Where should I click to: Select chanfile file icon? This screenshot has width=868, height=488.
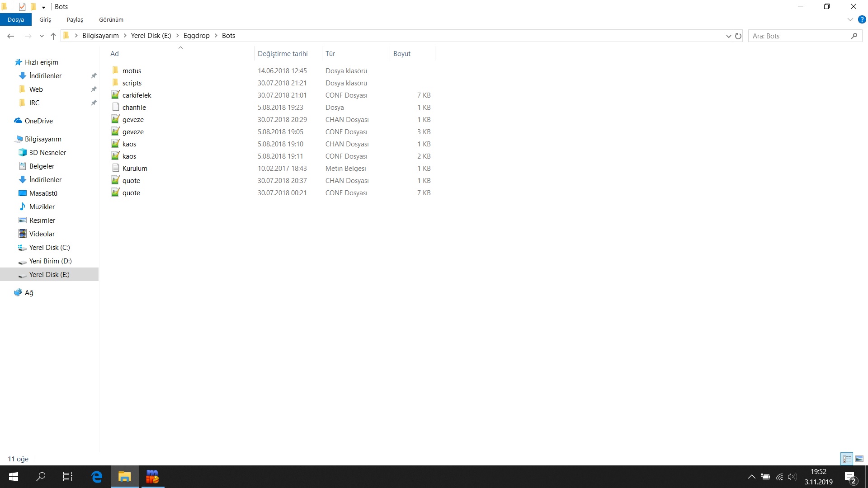[115, 107]
